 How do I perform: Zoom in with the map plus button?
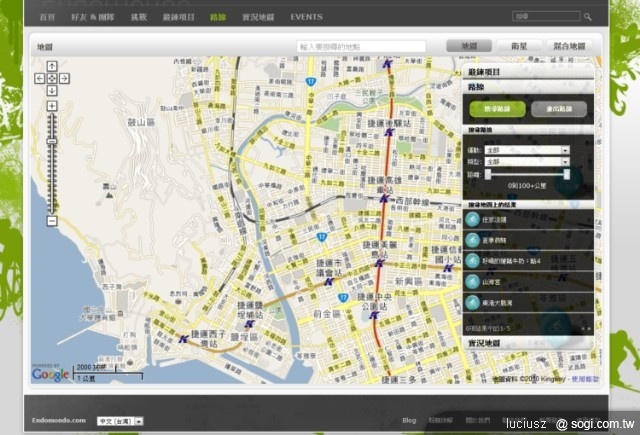click(x=52, y=106)
